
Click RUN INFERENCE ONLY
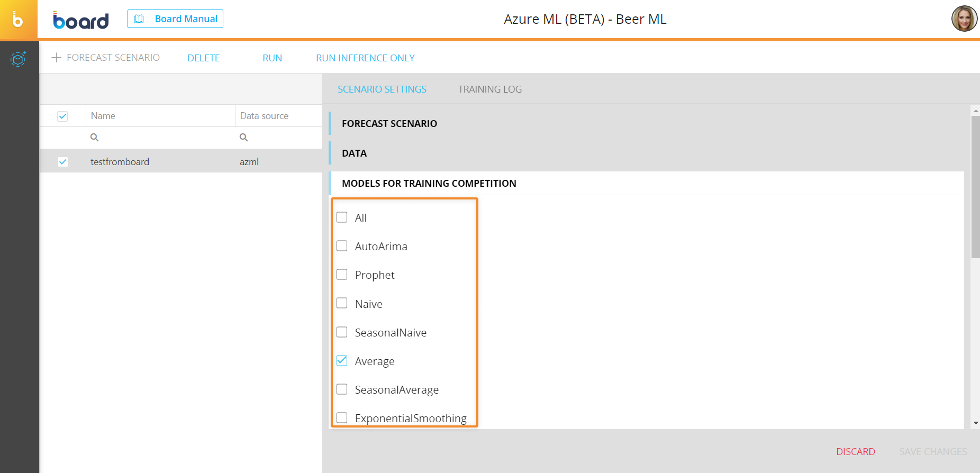click(x=365, y=58)
